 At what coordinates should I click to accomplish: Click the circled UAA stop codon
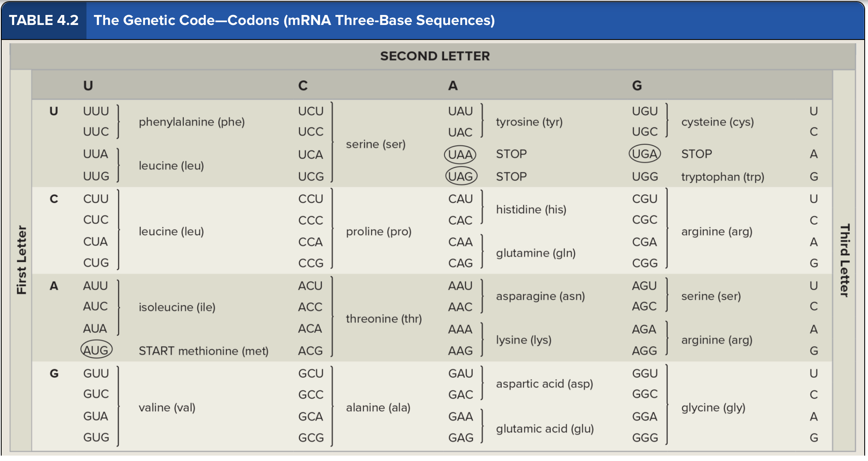click(460, 155)
